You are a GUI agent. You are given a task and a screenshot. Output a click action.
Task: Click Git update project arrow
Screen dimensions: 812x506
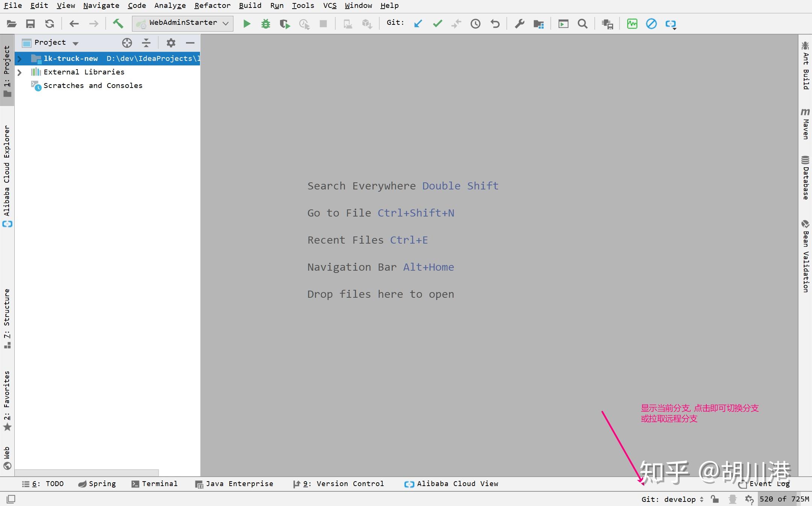418,24
